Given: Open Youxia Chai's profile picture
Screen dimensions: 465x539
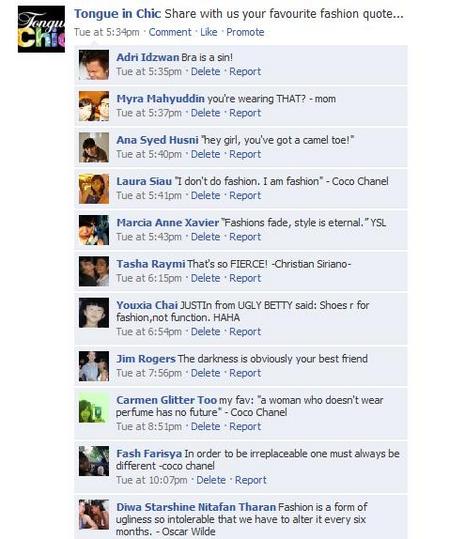Looking at the screenshot, I should (94, 312).
